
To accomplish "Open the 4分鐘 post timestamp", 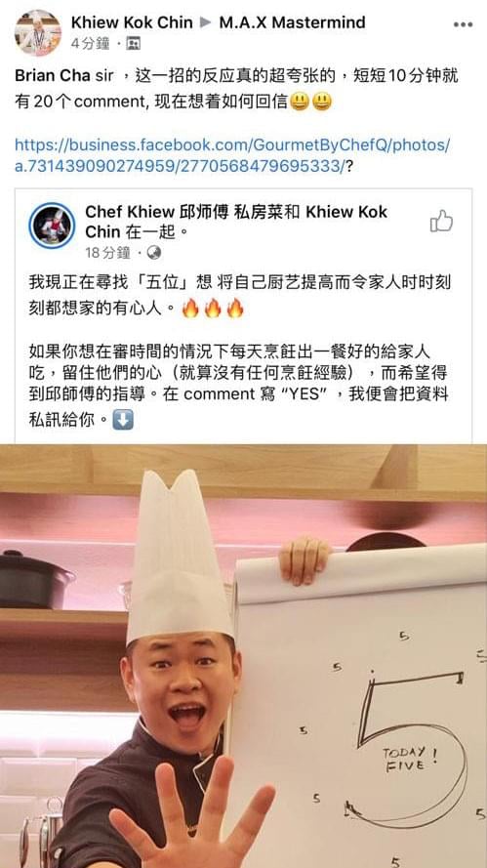I will point(90,43).
